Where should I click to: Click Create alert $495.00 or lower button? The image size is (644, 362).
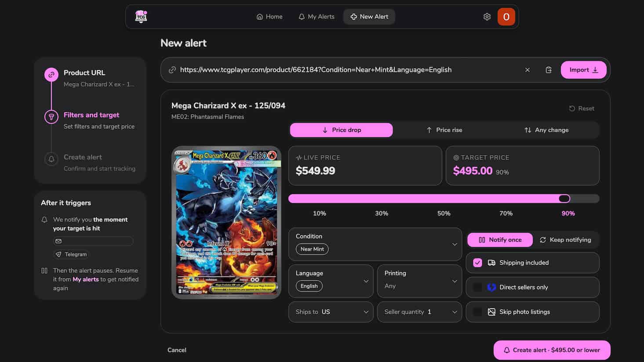point(552,350)
